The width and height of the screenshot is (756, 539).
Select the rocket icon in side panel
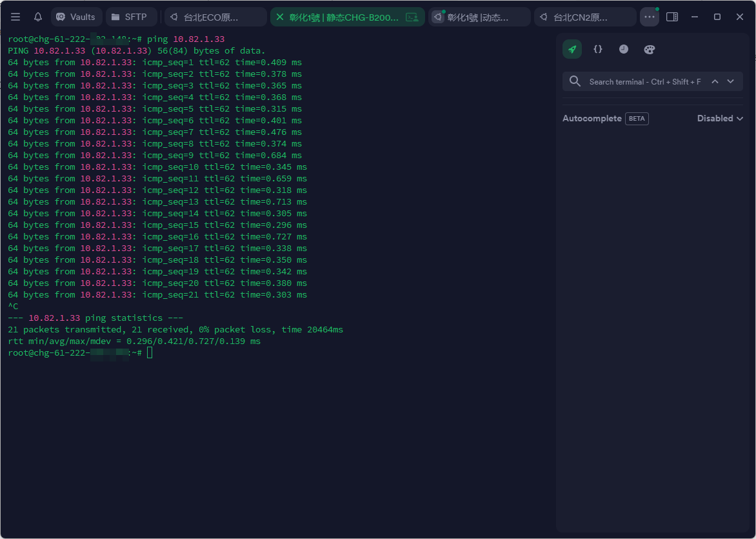pos(572,49)
